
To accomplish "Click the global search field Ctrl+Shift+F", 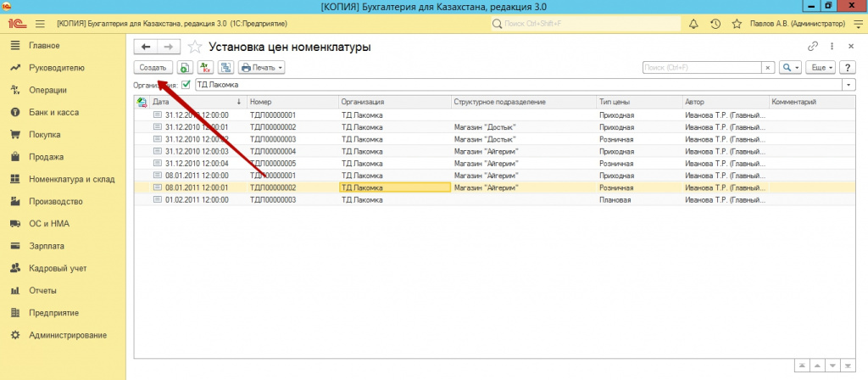I will click(x=587, y=24).
